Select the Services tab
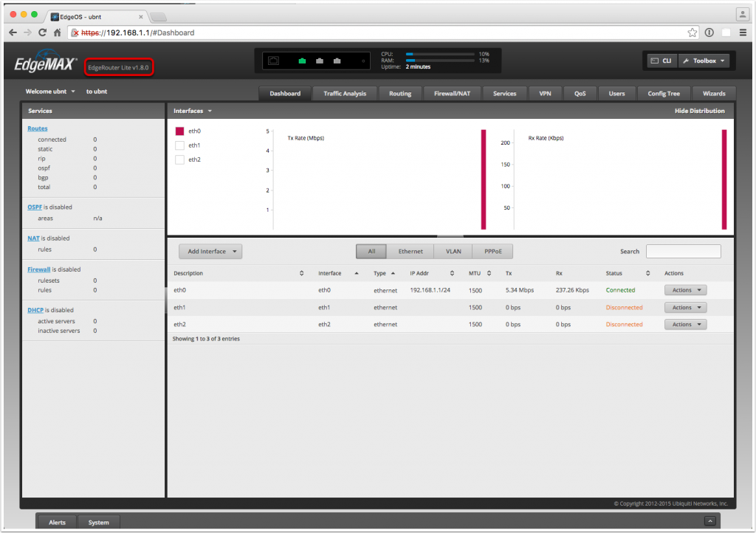756x533 pixels. point(504,94)
